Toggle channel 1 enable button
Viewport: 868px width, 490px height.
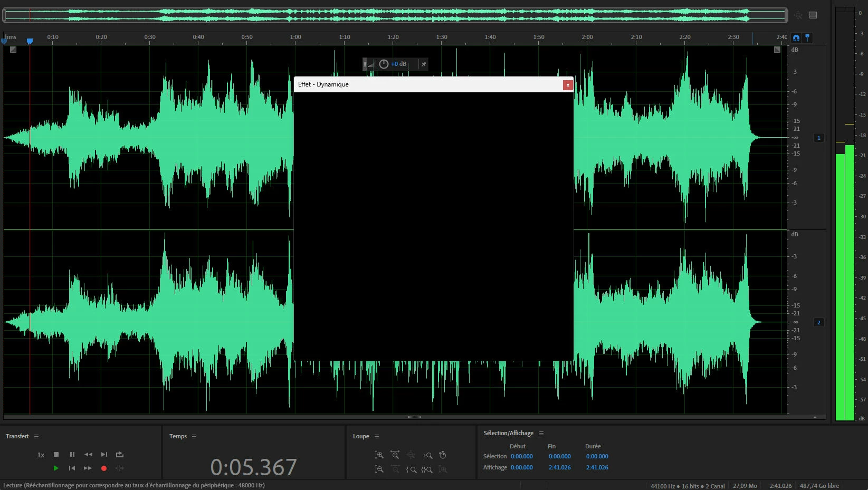(819, 138)
